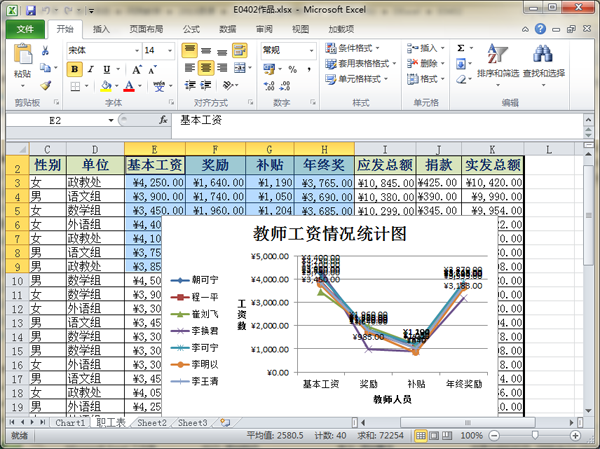Viewport: 600px width, 449px height.
Task: Click the green 文件 (File) button
Action: 24,29
